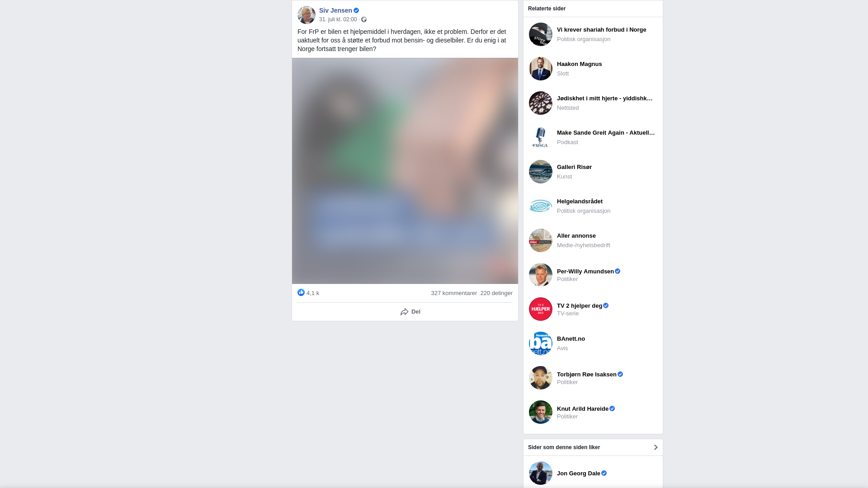
Task: Show the 220 delinger list
Action: pyautogui.click(x=496, y=293)
